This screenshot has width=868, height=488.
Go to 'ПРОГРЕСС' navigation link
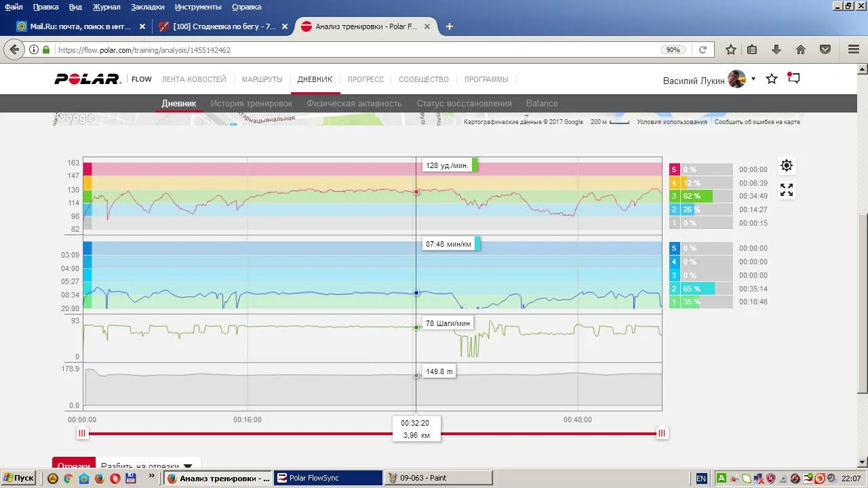click(x=366, y=79)
